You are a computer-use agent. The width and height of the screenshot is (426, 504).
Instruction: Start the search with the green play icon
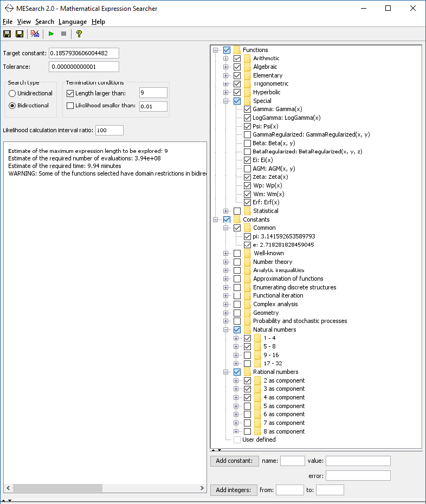coord(51,34)
